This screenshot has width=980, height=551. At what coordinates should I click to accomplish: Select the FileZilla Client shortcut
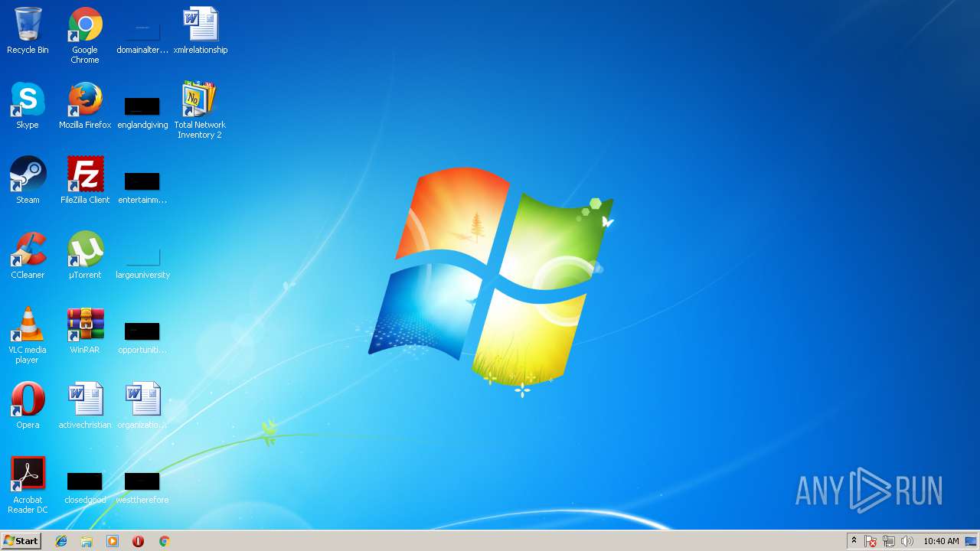coord(85,181)
